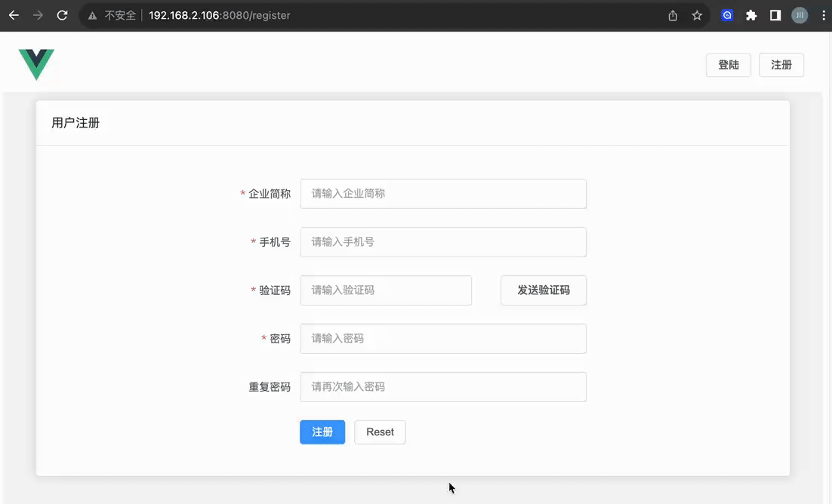The image size is (832, 504).
Task: Click the browser back arrow
Action: [14, 15]
